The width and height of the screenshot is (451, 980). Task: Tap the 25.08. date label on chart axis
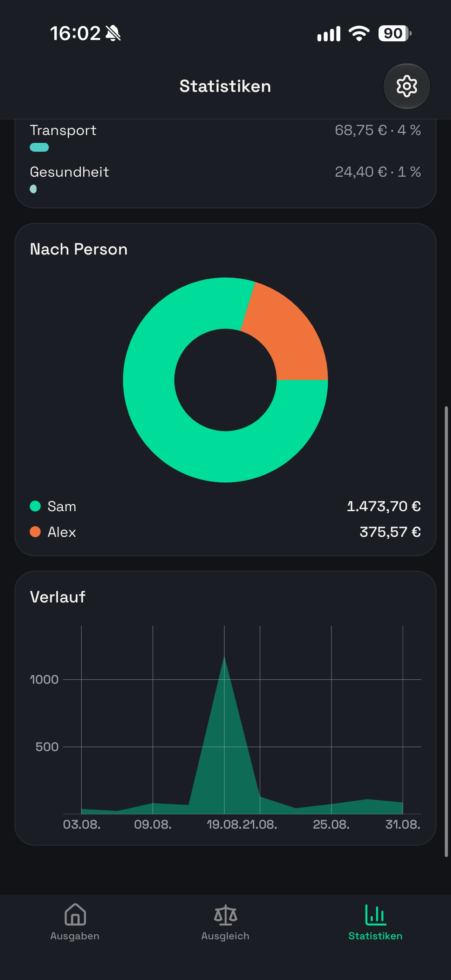tap(331, 825)
